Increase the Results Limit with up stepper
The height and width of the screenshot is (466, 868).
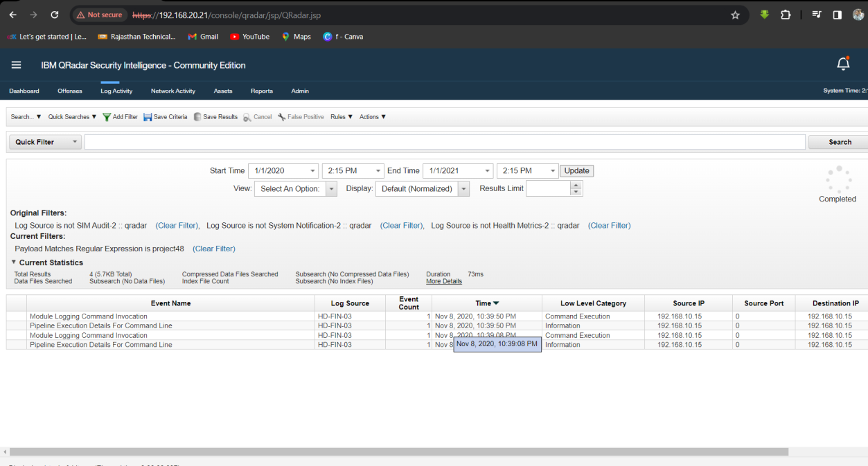pyautogui.click(x=576, y=185)
